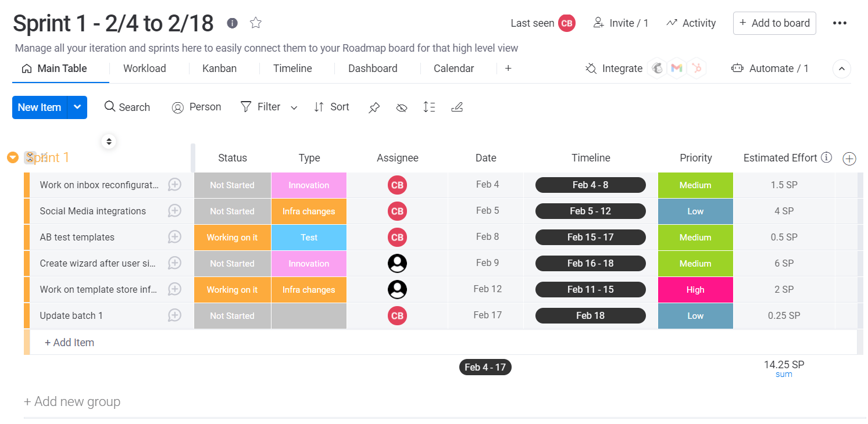Apply a Sort to the board
The image size is (868, 424).
click(x=331, y=107)
